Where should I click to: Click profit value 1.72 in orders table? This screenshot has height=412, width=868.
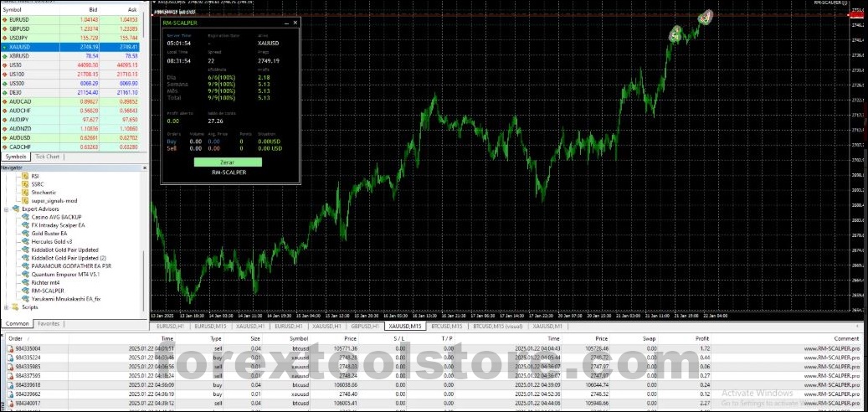click(x=704, y=348)
